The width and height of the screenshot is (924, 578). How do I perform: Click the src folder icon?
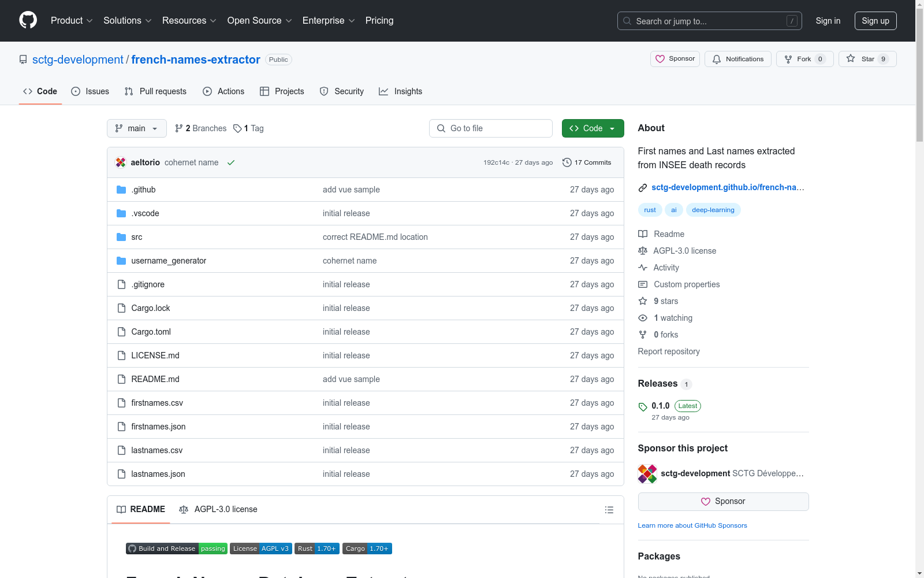coord(121,237)
